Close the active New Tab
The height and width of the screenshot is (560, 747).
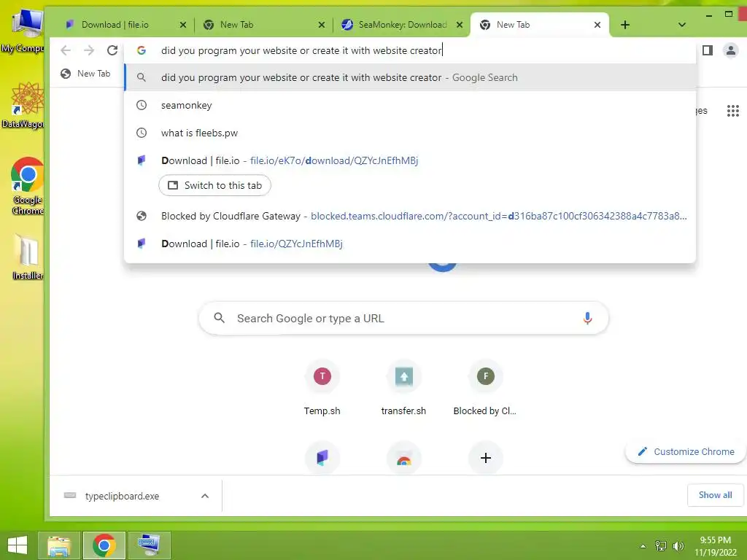(x=597, y=25)
